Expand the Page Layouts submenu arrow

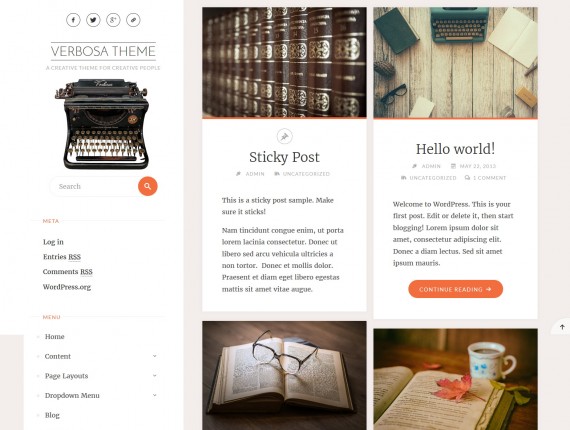[x=154, y=375]
